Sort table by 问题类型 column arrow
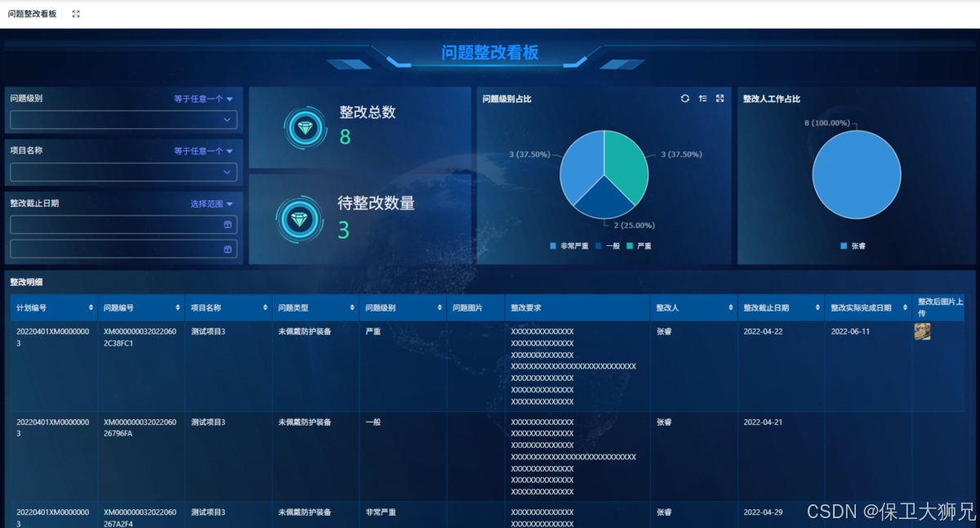This screenshot has height=528, width=980. (352, 308)
